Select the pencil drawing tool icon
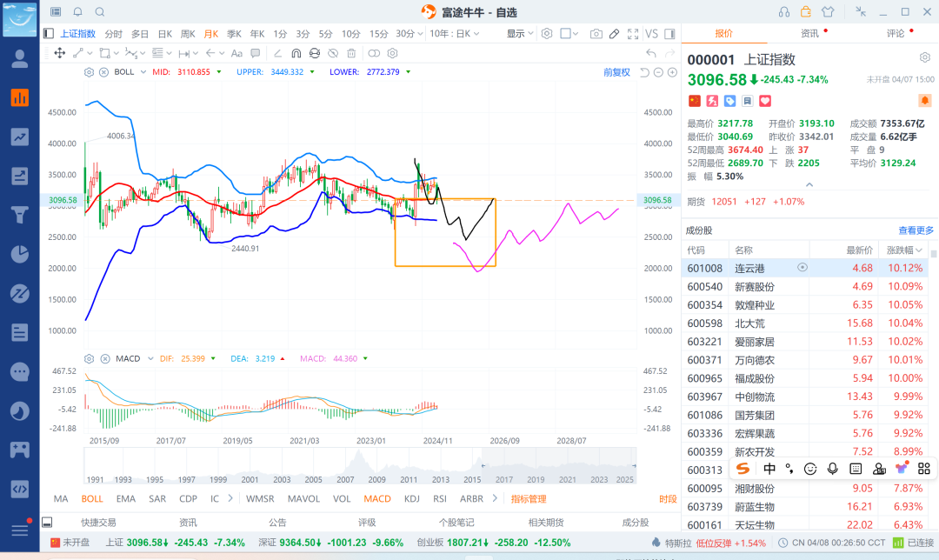Screen dimensions: 939x560 click(615, 34)
